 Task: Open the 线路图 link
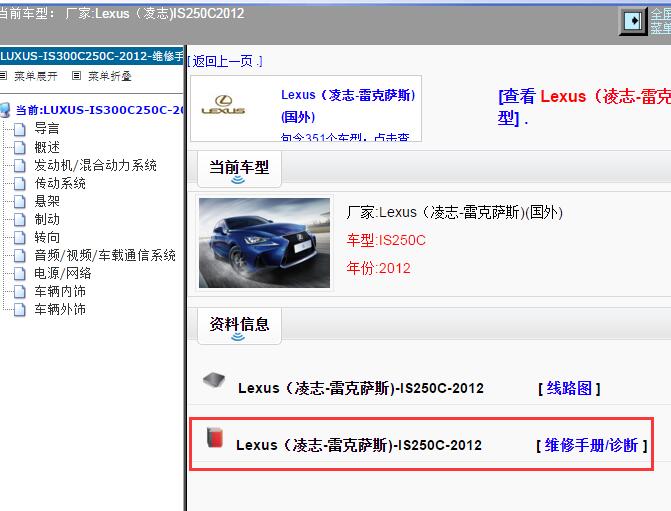569,388
